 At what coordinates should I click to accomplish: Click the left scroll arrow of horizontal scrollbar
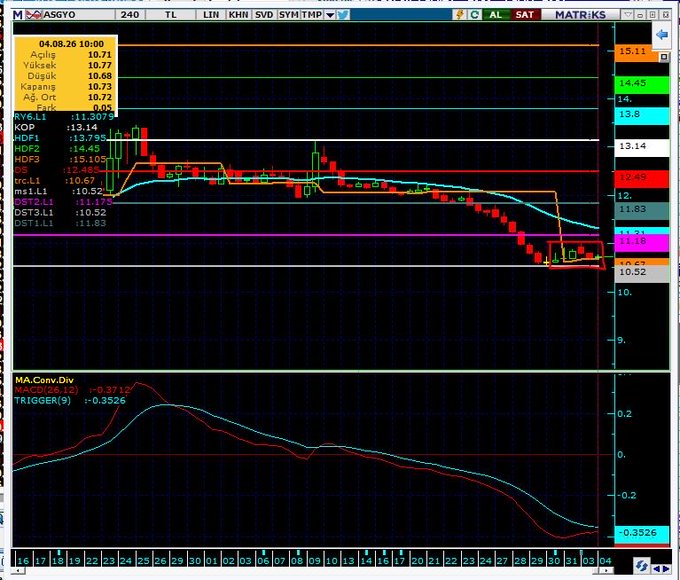coord(17,571)
